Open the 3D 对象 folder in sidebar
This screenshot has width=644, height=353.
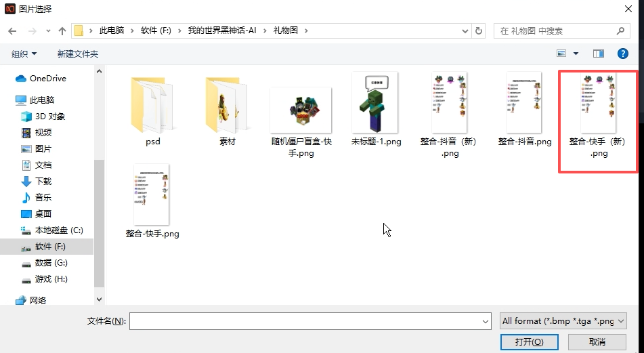50,117
